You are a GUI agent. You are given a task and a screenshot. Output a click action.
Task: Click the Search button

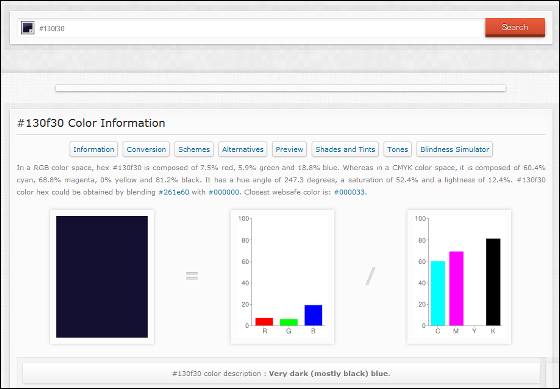515,28
